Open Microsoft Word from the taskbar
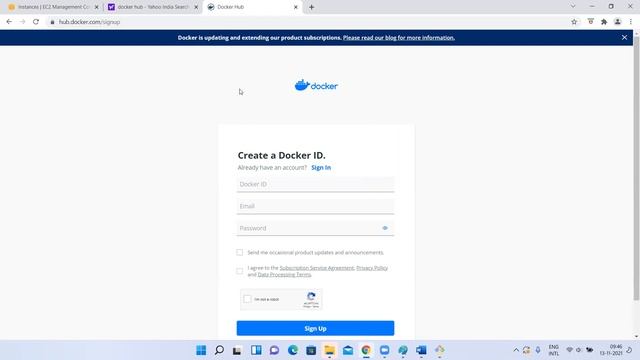The height and width of the screenshot is (360, 640). point(421,350)
